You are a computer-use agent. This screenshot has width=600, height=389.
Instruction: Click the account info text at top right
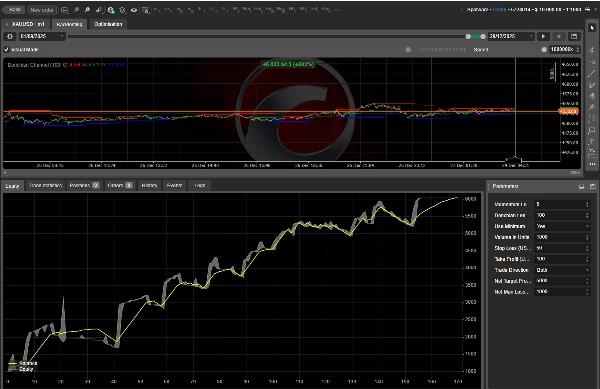(x=523, y=9)
